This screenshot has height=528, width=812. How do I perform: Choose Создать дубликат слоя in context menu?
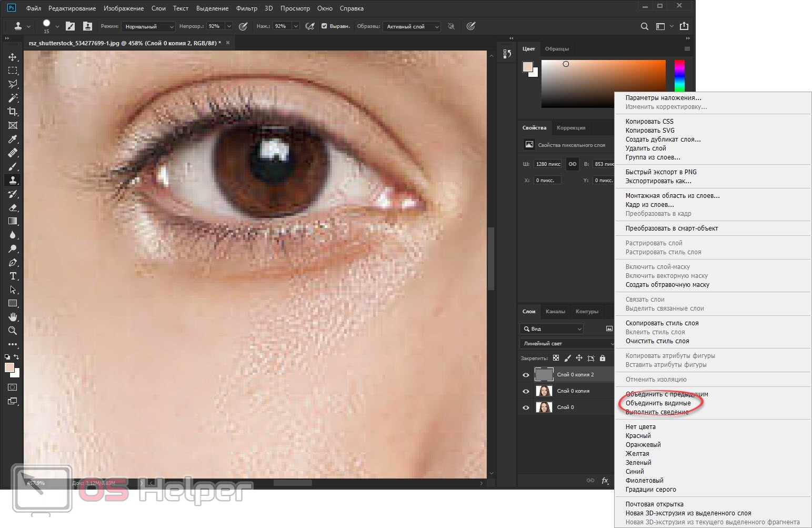pos(663,140)
